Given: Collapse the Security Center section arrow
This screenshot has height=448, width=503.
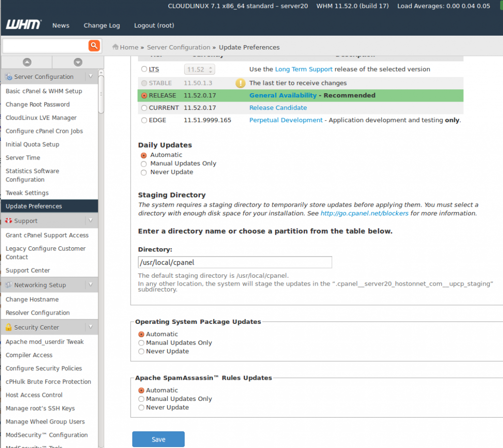Looking at the screenshot, I should (x=91, y=326).
